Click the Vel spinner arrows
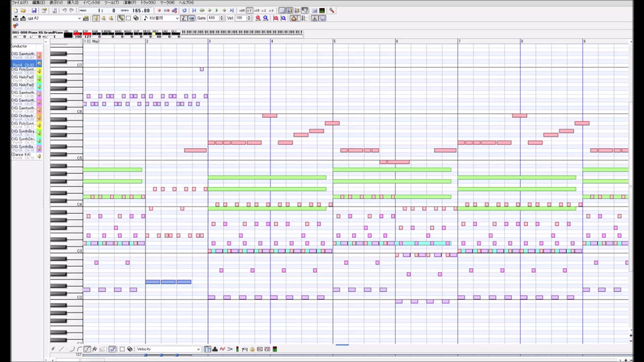The height and width of the screenshot is (362, 644). (x=249, y=18)
